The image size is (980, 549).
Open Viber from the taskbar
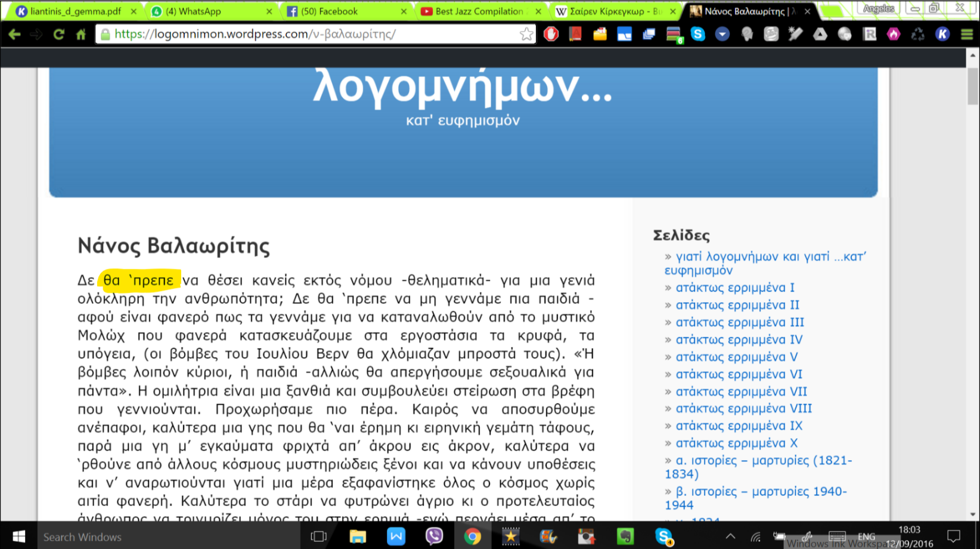[x=434, y=536]
